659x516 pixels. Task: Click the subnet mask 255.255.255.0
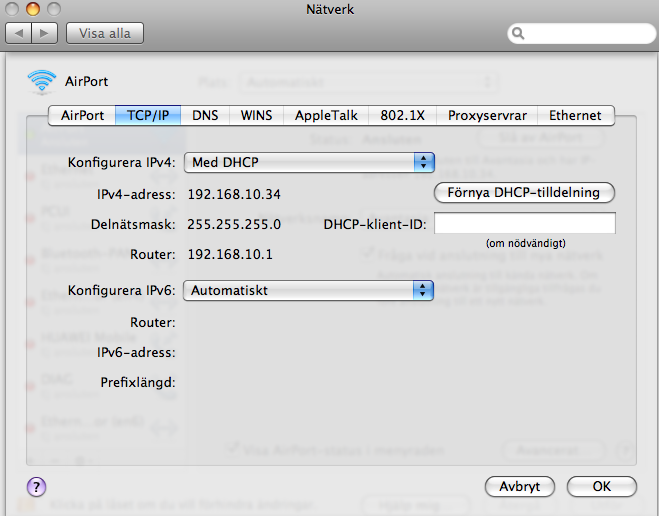(x=234, y=224)
